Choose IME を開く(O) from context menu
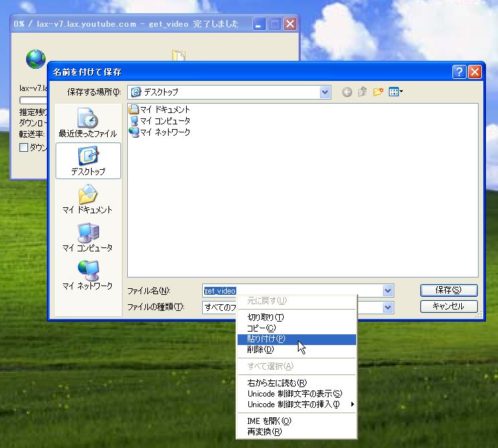The image size is (498, 448). click(x=297, y=421)
